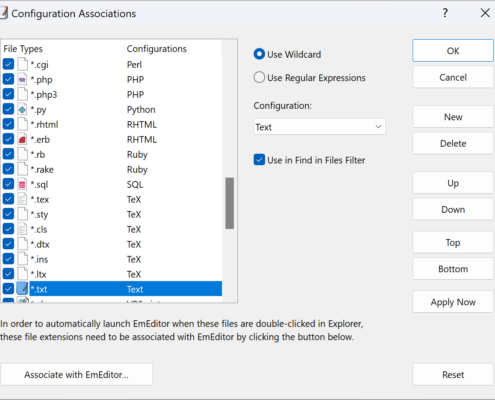Uncheck the *.erb file type checkbox

click(8, 139)
